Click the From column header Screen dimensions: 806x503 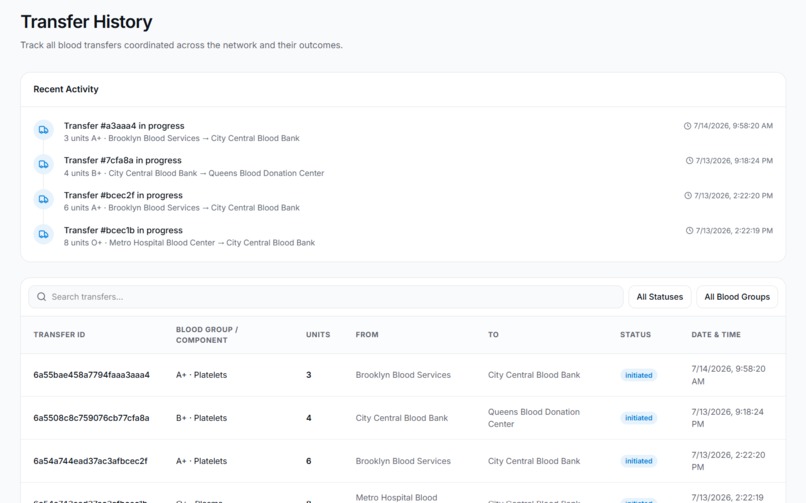coord(367,334)
